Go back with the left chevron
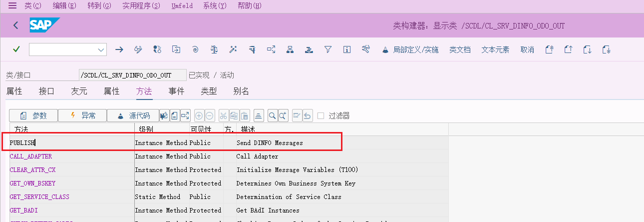644x222 pixels. [x=16, y=25]
